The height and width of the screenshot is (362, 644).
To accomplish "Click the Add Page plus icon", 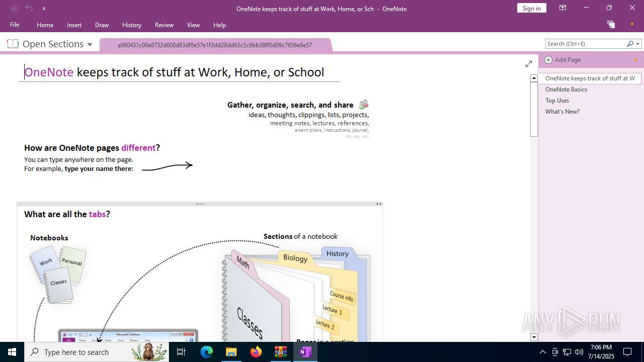I will [548, 60].
